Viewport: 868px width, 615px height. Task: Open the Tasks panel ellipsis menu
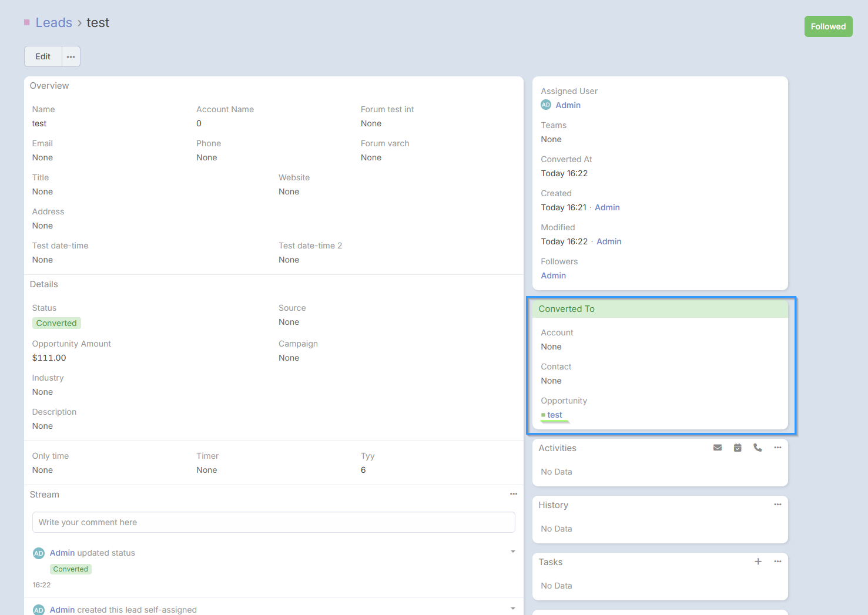pyautogui.click(x=777, y=562)
